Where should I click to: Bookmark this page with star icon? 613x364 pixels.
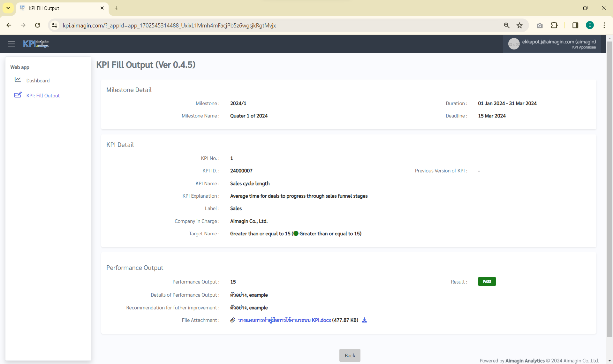coord(520,25)
